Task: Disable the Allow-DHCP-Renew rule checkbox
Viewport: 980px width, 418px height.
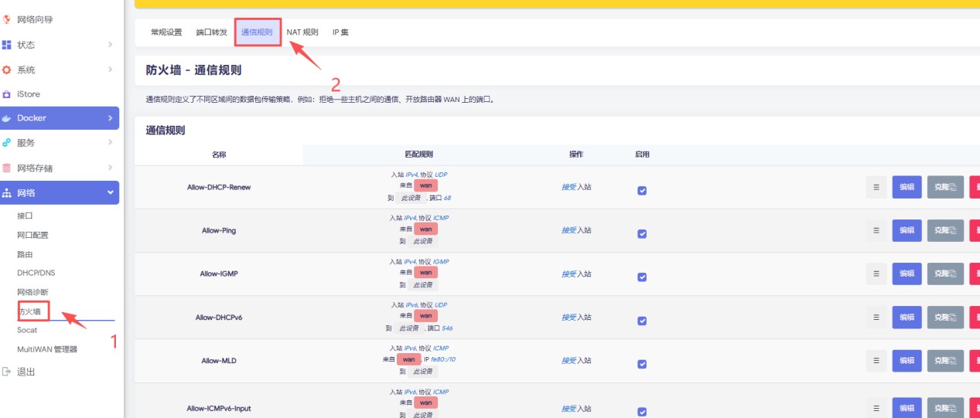Action: pyautogui.click(x=642, y=190)
